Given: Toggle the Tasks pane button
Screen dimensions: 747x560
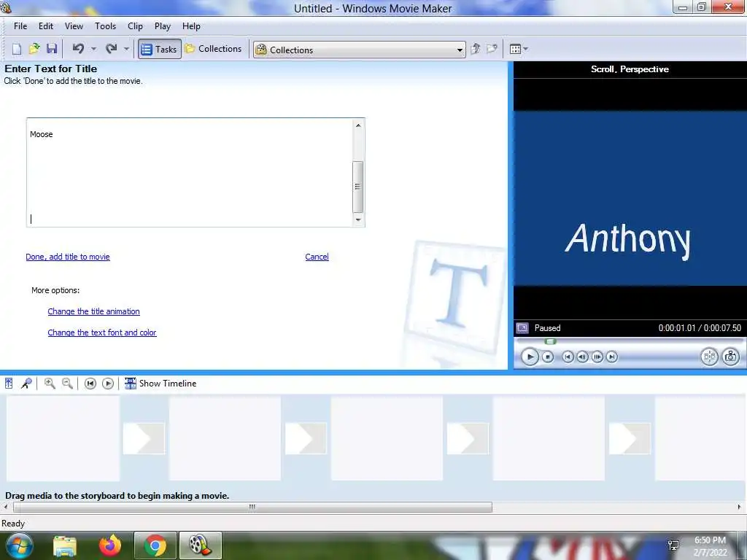Looking at the screenshot, I should click(x=160, y=49).
